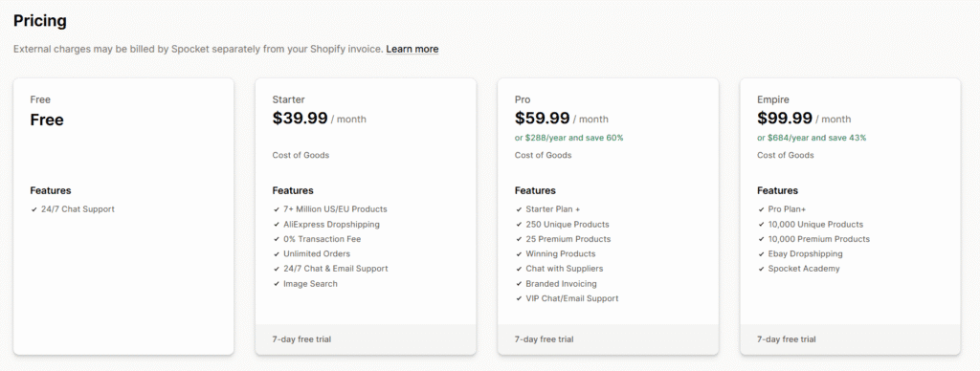Click the AliExpress Dropshipping feature
Viewport: 980px width, 371px height.
(x=331, y=224)
